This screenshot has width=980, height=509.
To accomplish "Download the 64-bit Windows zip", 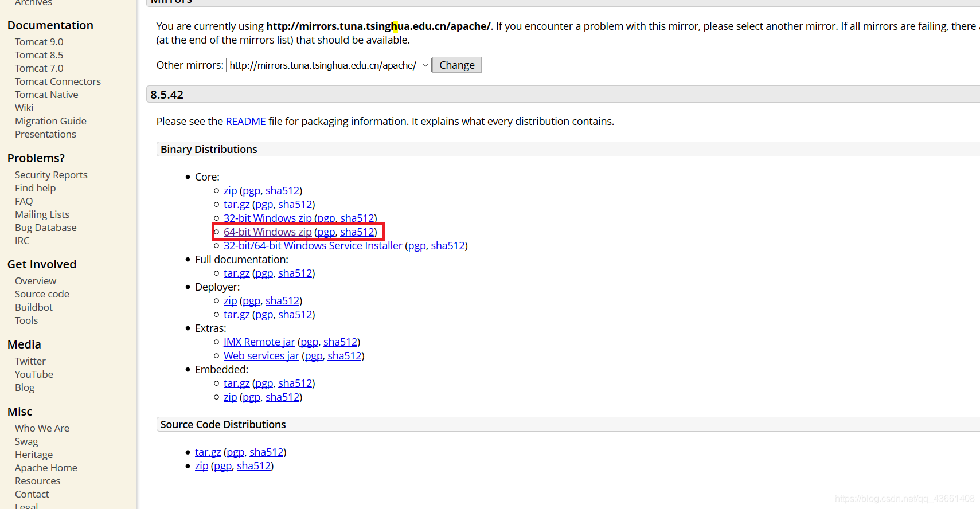I will pyautogui.click(x=267, y=232).
